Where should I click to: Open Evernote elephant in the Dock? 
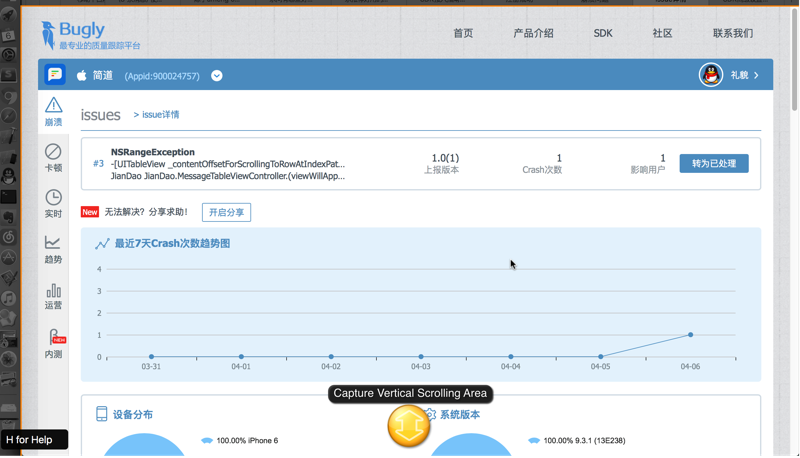[x=9, y=217]
